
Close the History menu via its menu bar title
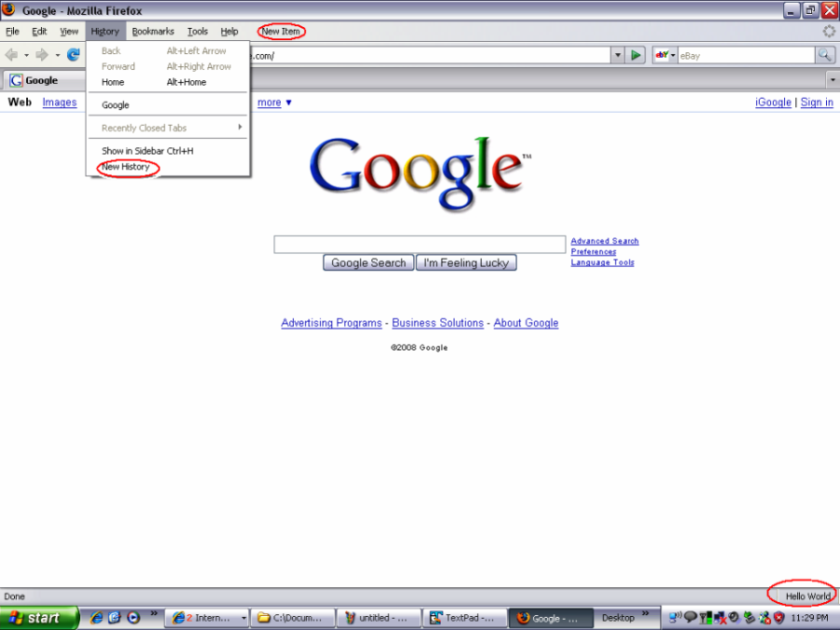click(x=105, y=32)
